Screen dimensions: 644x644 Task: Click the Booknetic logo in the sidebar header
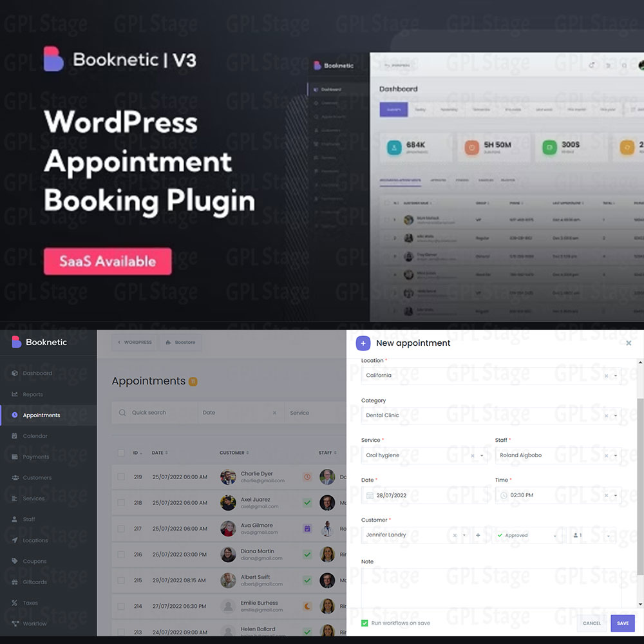pyautogui.click(x=39, y=342)
